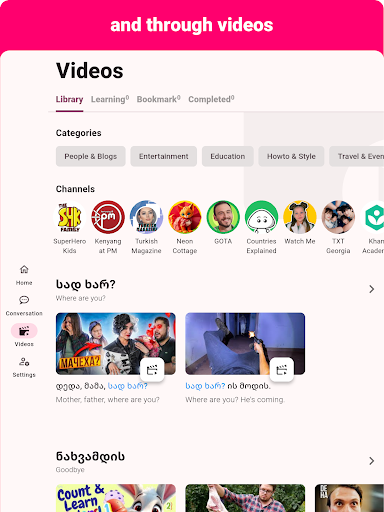
Task: Open the Count & Learn video thumbnail
Action: 116,498
